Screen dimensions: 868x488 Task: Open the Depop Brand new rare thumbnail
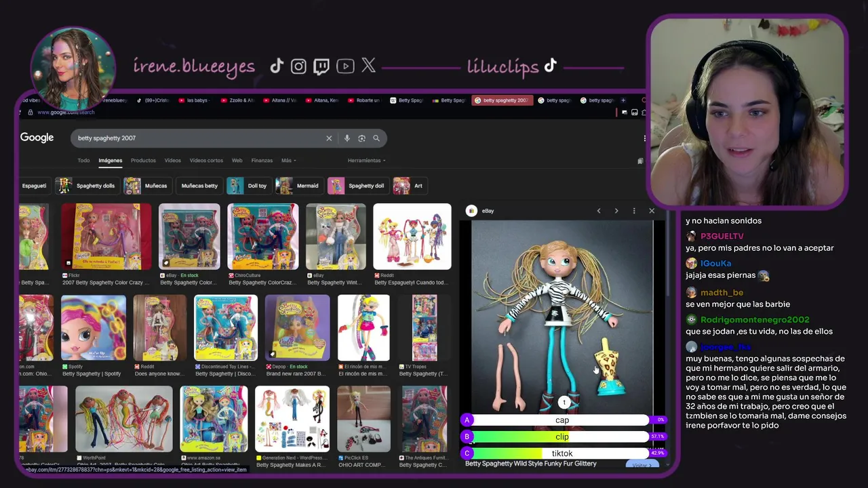tap(297, 327)
